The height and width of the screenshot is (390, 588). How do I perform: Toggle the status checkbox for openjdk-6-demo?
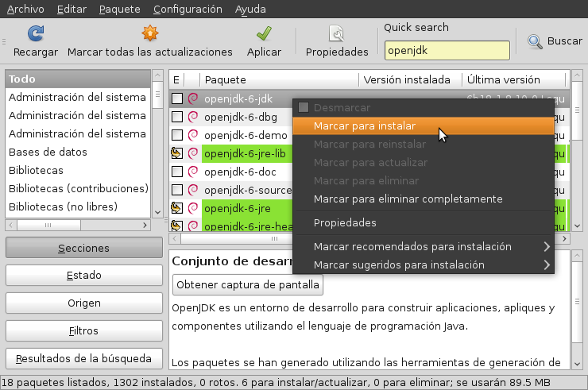(177, 135)
